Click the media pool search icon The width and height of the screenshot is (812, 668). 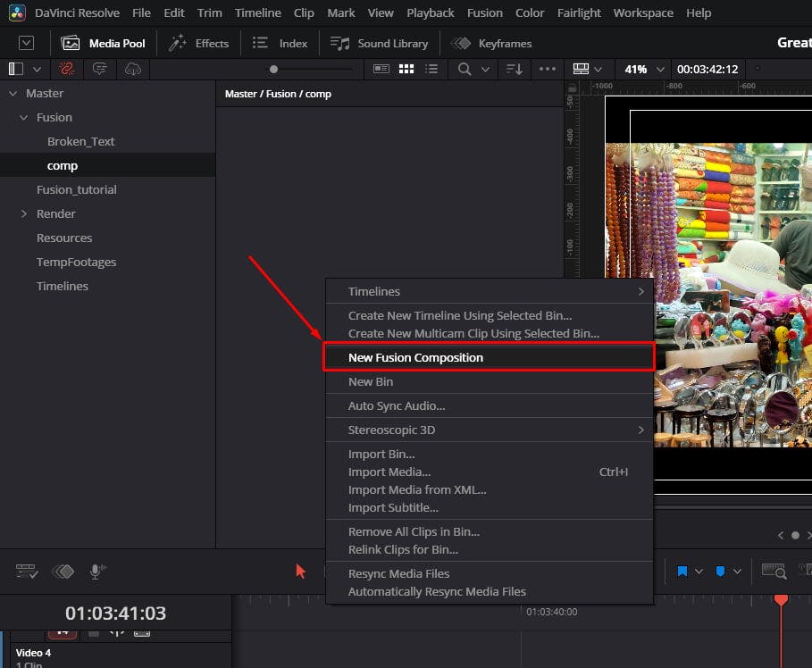point(465,69)
